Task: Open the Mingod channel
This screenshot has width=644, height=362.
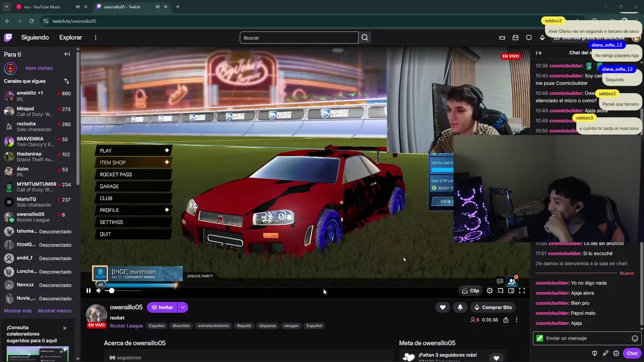Action: click(x=38, y=111)
